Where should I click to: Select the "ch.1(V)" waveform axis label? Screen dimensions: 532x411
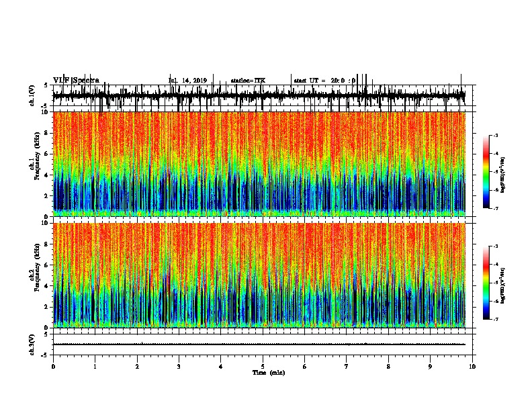32,95
